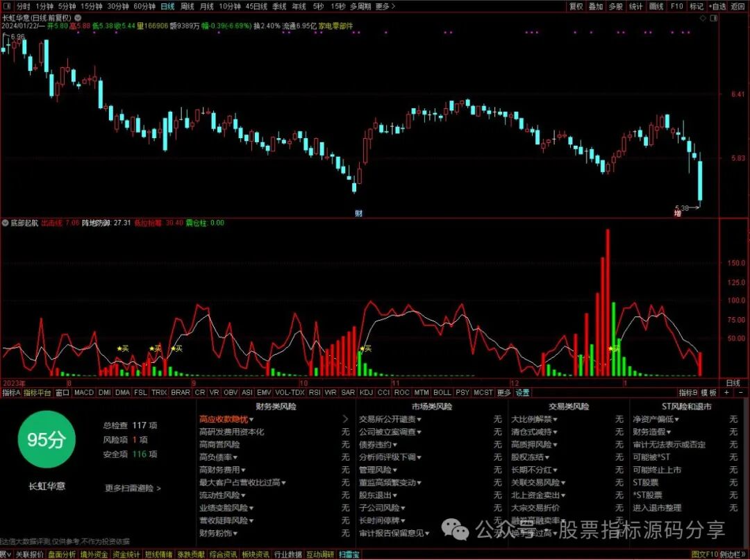The width and height of the screenshot is (750, 560).
Task: Select the 分时 period tab
Action: pyautogui.click(x=23, y=6)
